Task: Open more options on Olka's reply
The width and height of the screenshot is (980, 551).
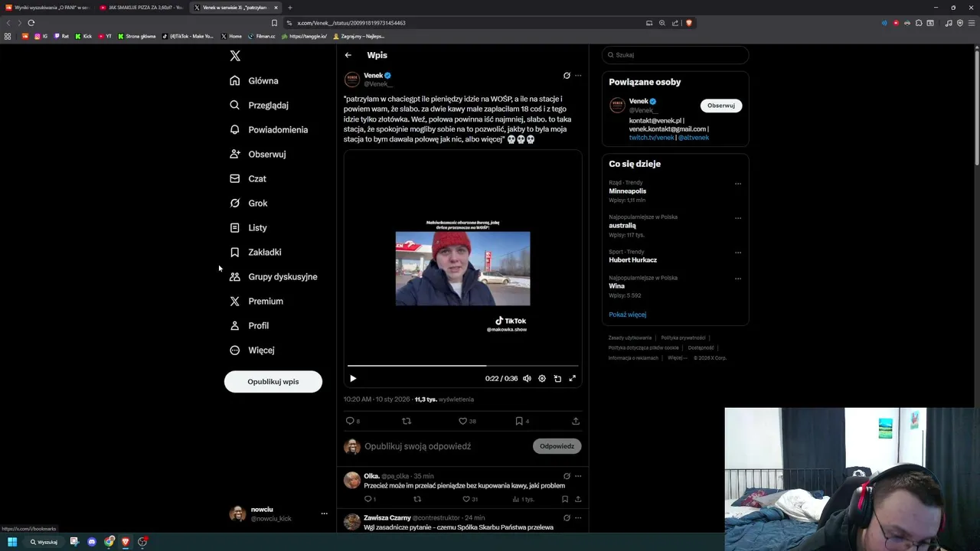Action: pos(578,476)
